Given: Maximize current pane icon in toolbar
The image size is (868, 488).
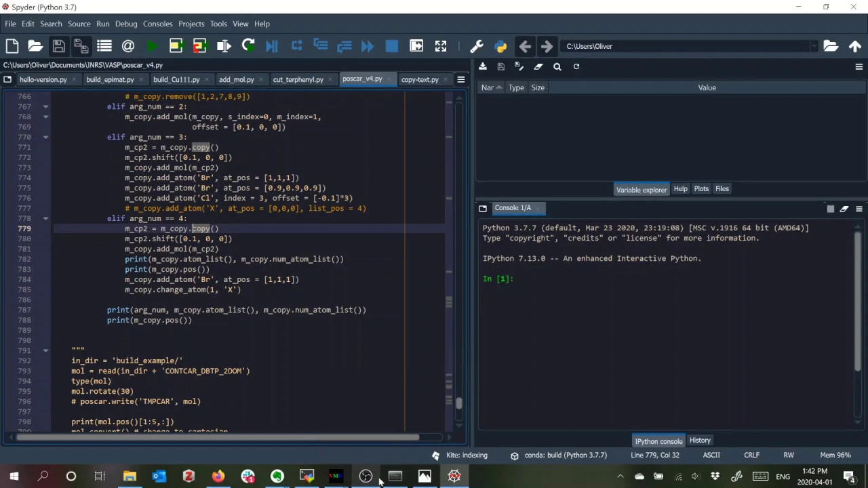Looking at the screenshot, I should pyautogui.click(x=441, y=46).
